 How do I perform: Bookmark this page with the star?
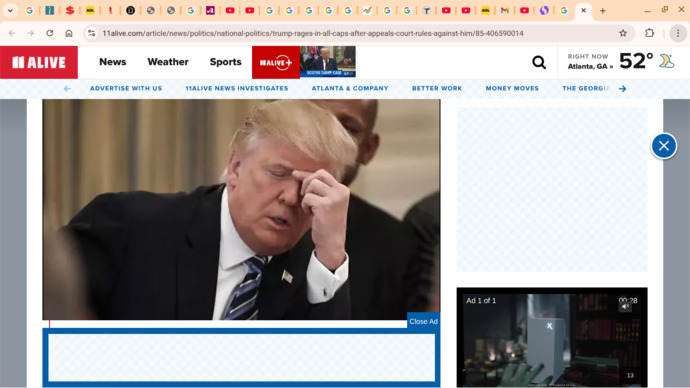tap(623, 33)
